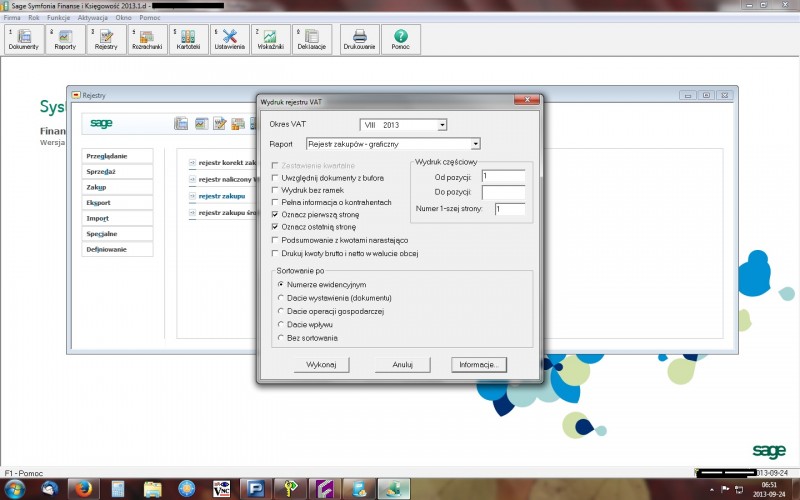Open the rejestr zakupu link
This screenshot has height=500, width=800.
point(222,196)
